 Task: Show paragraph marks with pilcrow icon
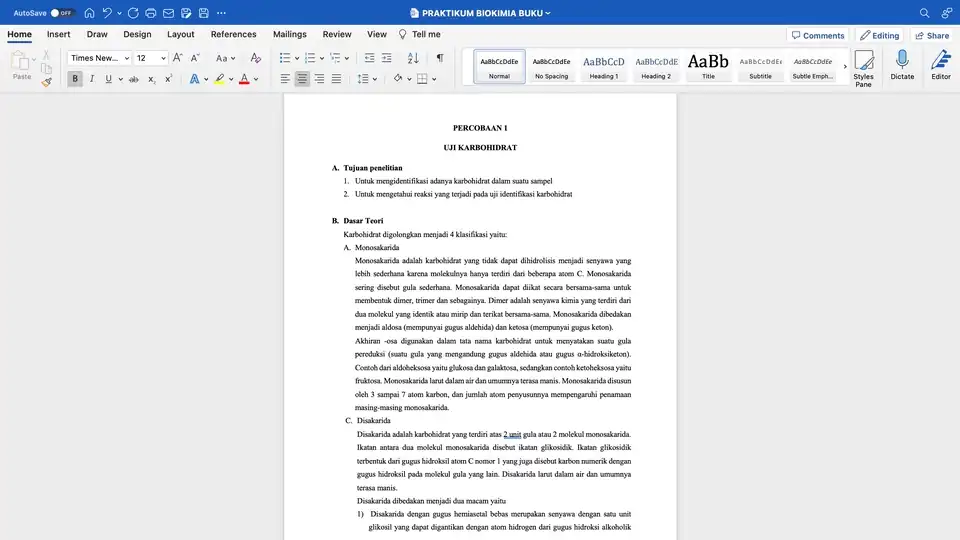[x=440, y=58]
